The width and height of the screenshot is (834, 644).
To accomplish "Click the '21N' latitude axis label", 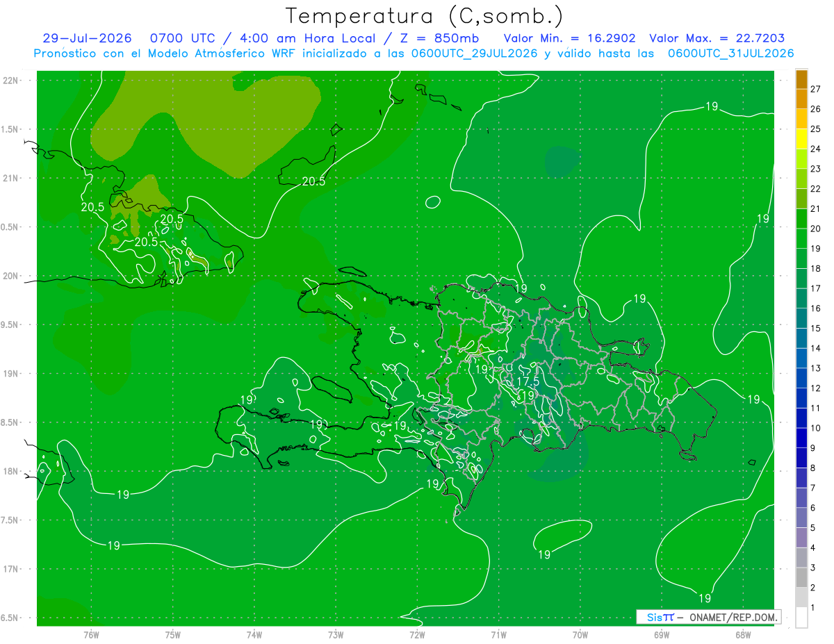I will (x=10, y=178).
